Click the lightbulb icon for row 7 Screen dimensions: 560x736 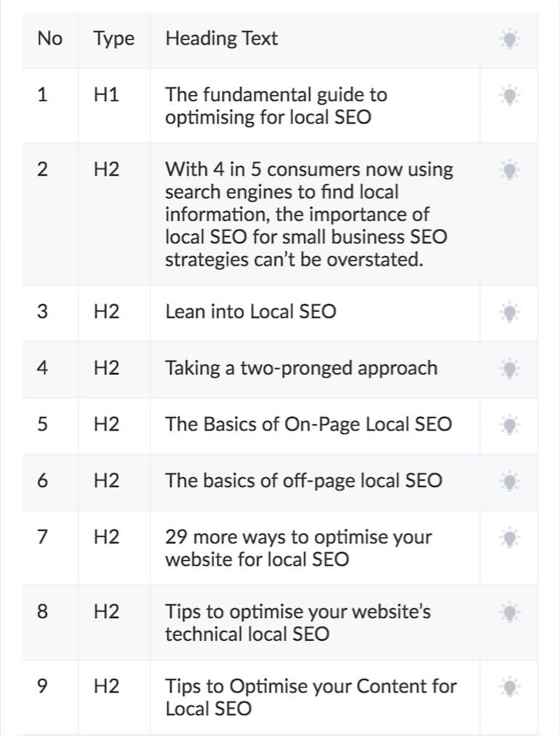pos(510,538)
